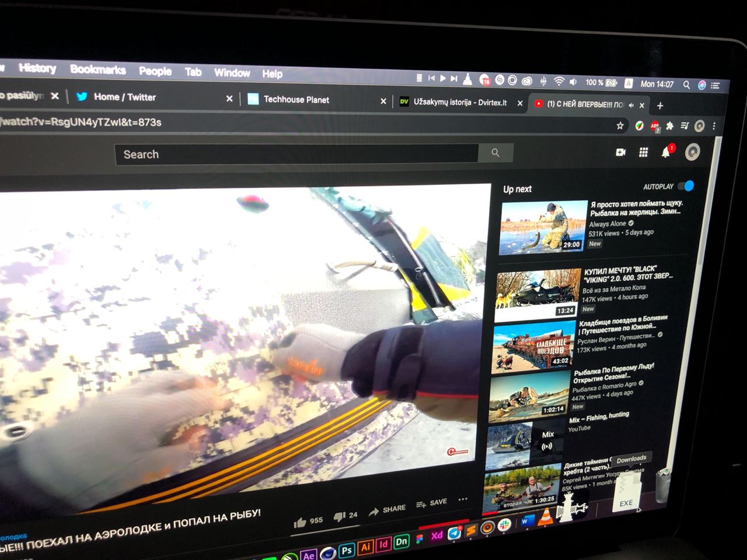Open 'Рыбалка По Первому Льду' video title

[x=613, y=373]
